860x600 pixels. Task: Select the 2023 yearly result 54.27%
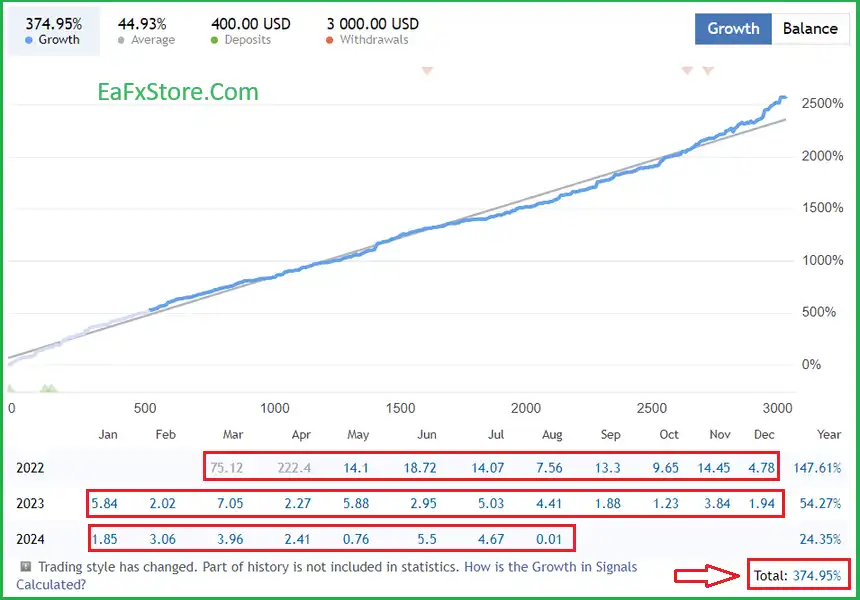(x=820, y=503)
